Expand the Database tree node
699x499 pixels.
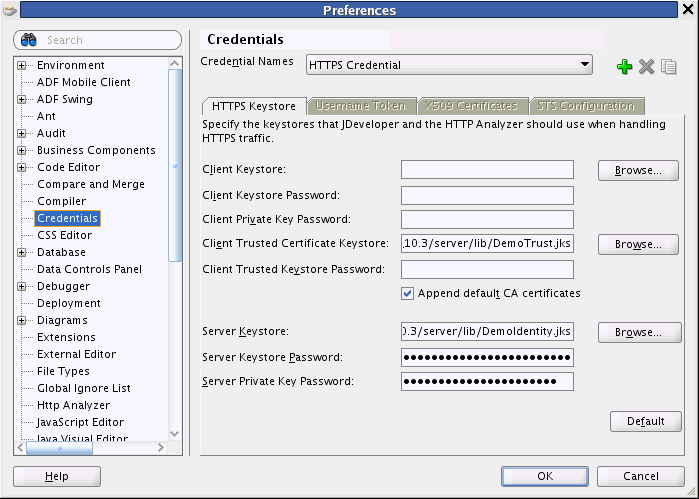point(22,253)
